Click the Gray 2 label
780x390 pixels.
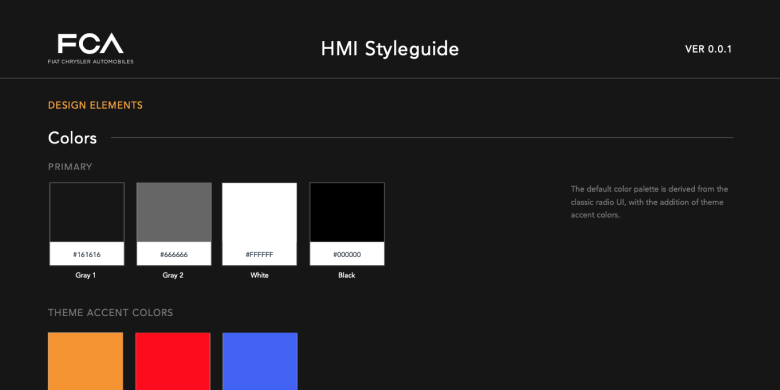173,275
